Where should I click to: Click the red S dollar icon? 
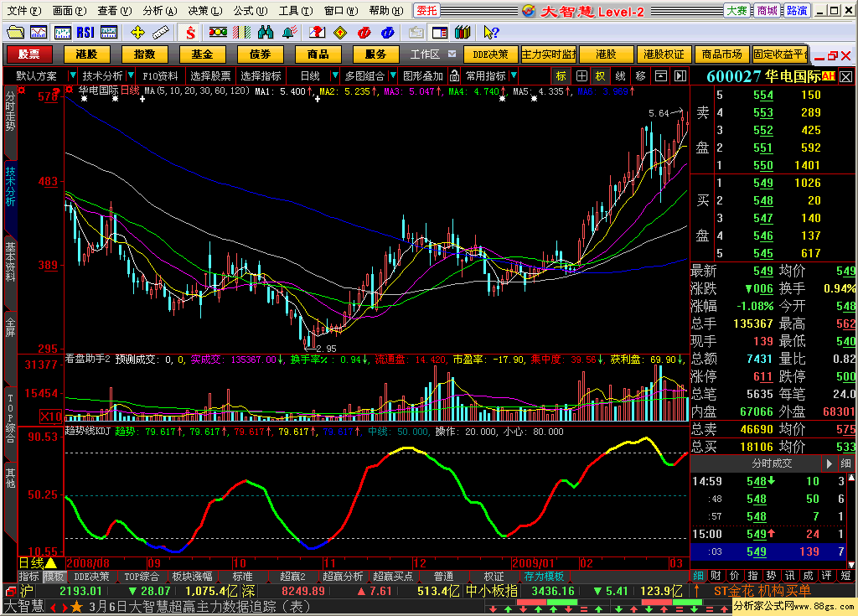pos(190,33)
